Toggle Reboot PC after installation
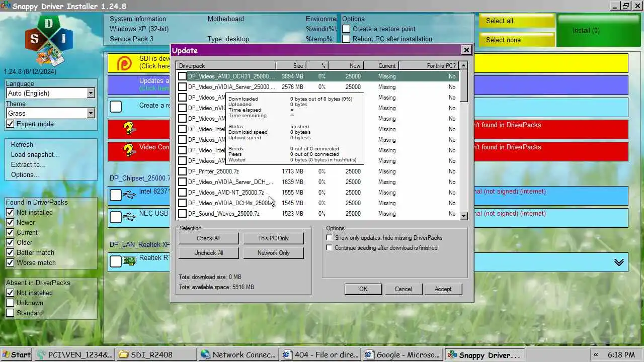Screen dimensions: 644x362 click(346, 39)
